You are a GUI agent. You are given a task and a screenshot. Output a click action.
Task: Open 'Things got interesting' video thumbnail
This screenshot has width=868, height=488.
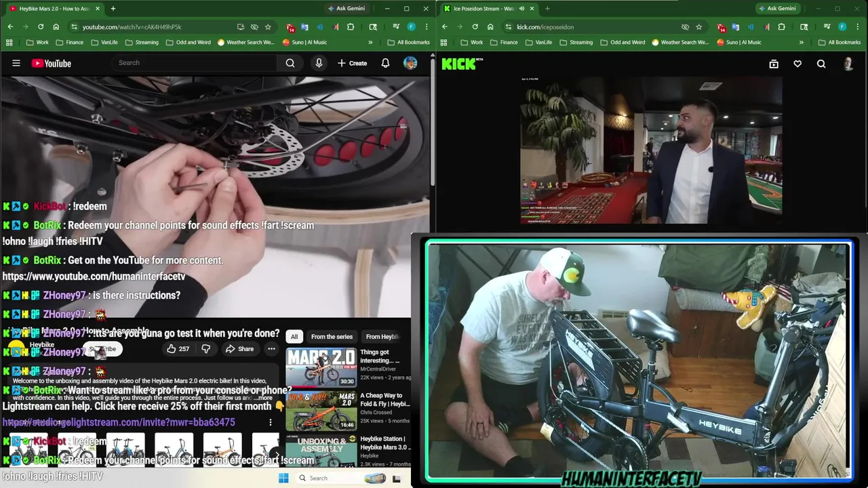pyautogui.click(x=321, y=367)
